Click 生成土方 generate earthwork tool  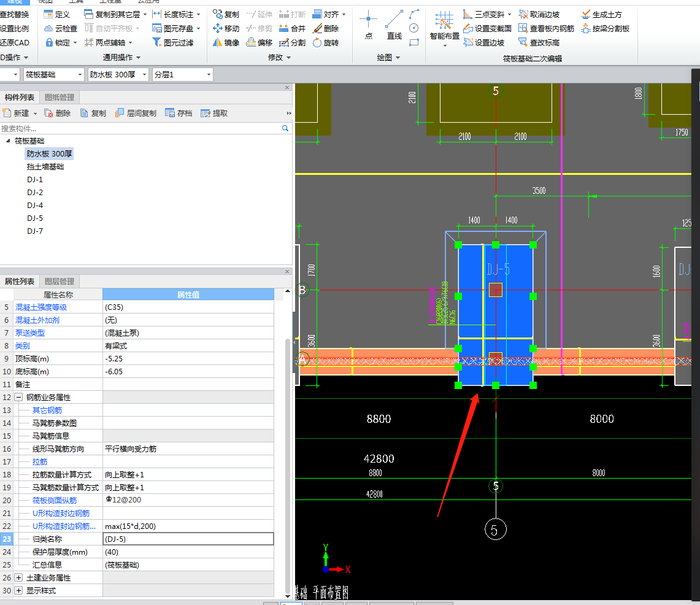pos(601,14)
